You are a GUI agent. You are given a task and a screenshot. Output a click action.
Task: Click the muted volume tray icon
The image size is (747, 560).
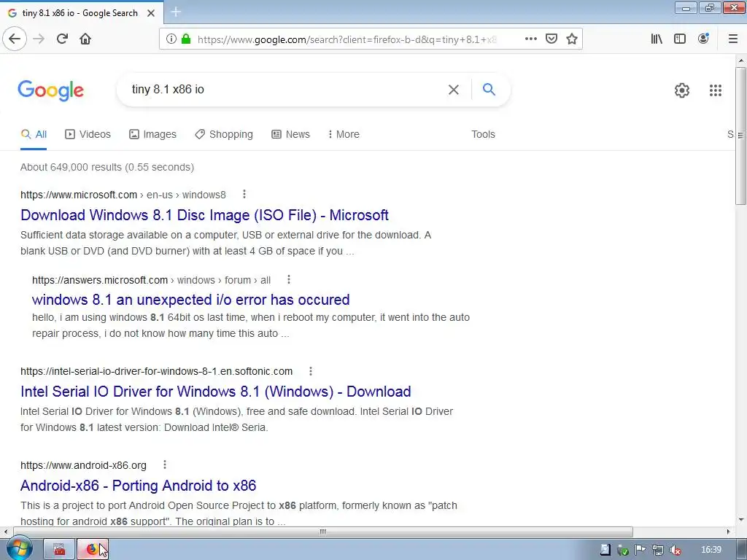click(x=675, y=550)
